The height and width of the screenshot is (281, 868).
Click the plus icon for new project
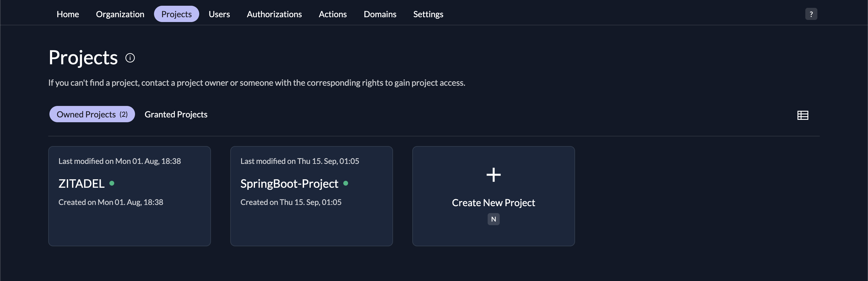493,175
